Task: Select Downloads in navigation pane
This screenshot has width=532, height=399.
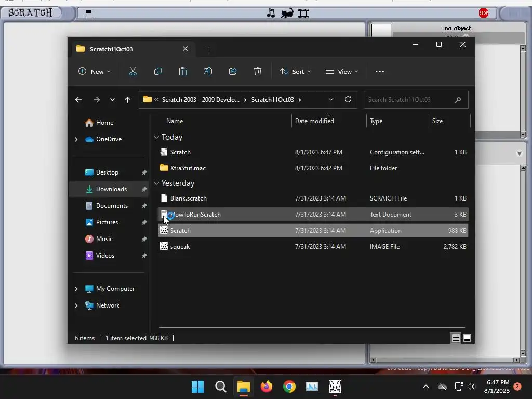Action: (109, 189)
